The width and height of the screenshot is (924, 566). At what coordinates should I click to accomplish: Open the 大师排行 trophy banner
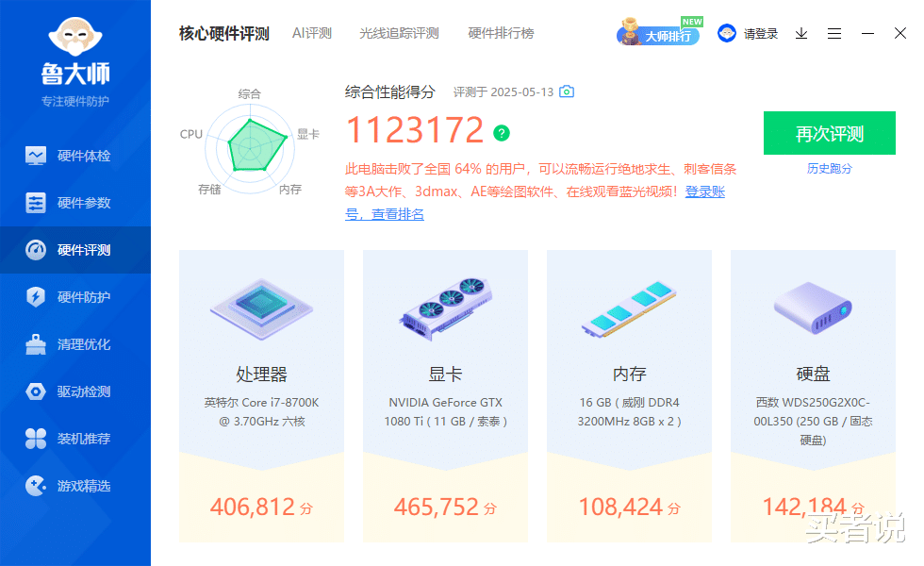(659, 32)
